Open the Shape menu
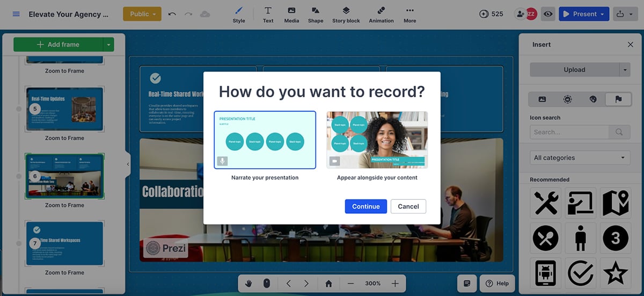This screenshot has height=296, width=644. 316,15
